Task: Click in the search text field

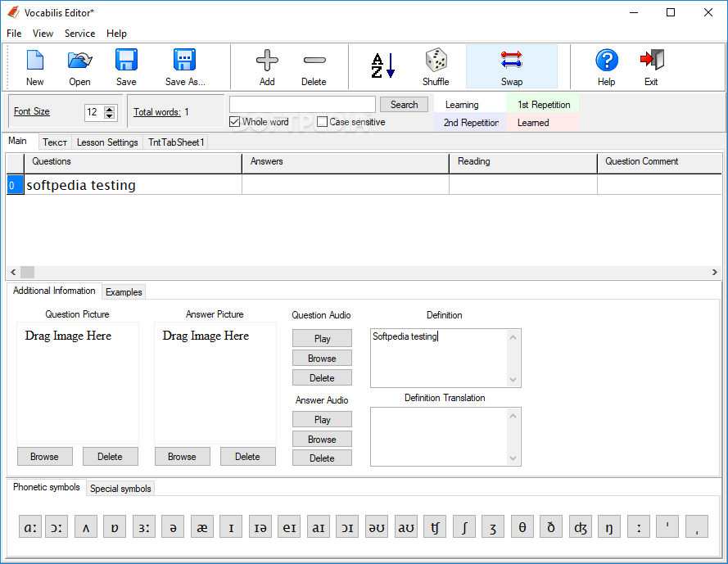Action: pos(302,105)
